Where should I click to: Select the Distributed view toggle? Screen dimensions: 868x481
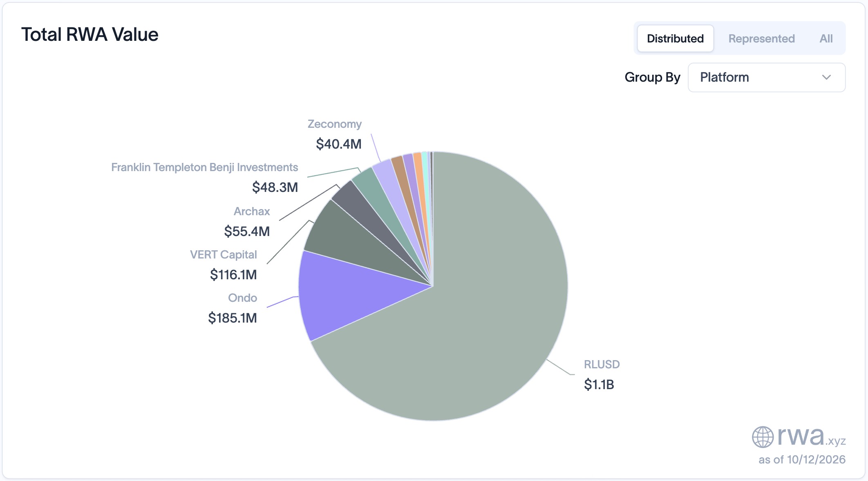point(675,38)
